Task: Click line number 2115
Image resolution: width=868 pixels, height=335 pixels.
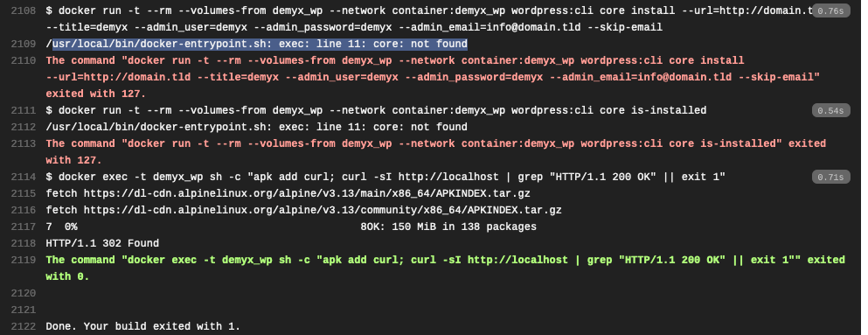Action: point(24,193)
